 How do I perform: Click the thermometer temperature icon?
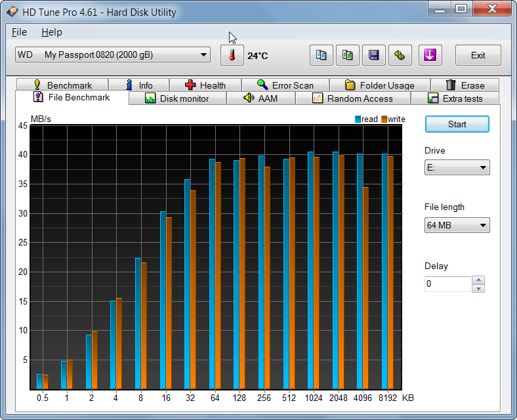pos(232,55)
